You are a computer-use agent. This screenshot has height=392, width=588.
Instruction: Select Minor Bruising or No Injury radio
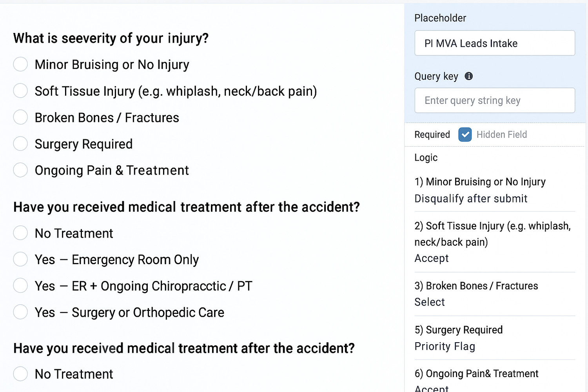[20, 64]
